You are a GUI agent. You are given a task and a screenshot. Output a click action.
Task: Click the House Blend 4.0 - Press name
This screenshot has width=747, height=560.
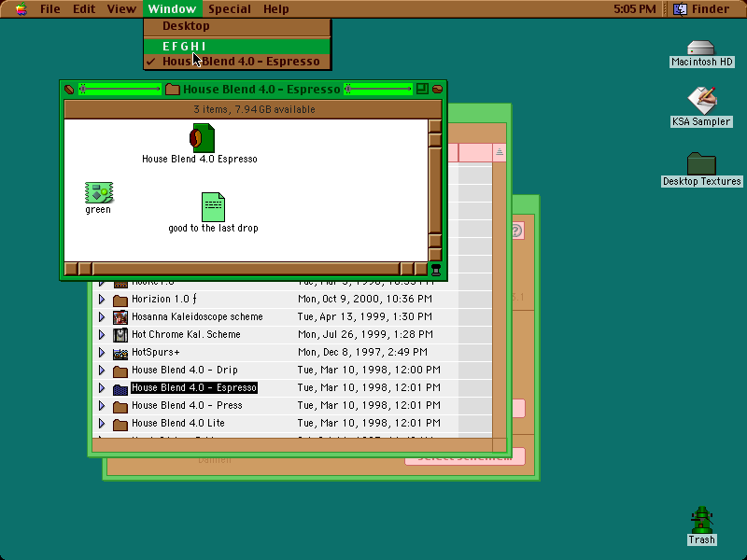coord(187,405)
